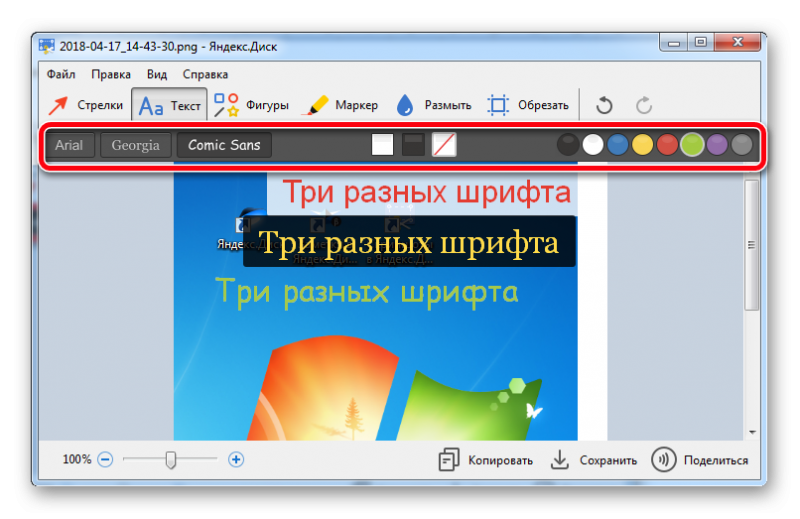Click the zoom in plus icon
800x519 pixels.
(236, 459)
